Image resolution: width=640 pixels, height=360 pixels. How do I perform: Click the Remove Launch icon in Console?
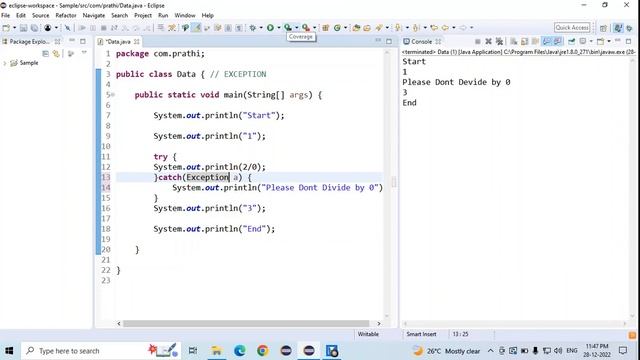(488, 41)
